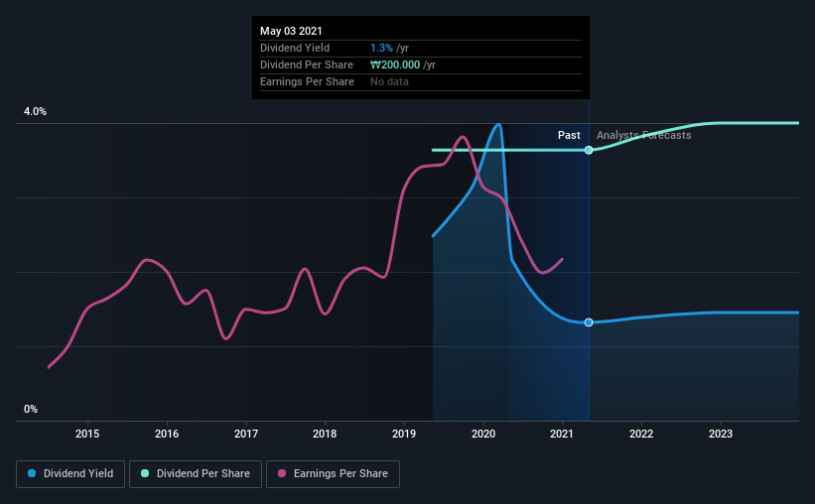
Task: Click the 0% y-axis label
Action: (x=31, y=410)
